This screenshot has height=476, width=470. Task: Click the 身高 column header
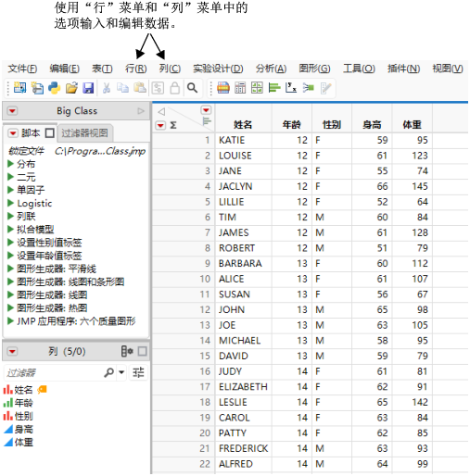click(x=372, y=125)
